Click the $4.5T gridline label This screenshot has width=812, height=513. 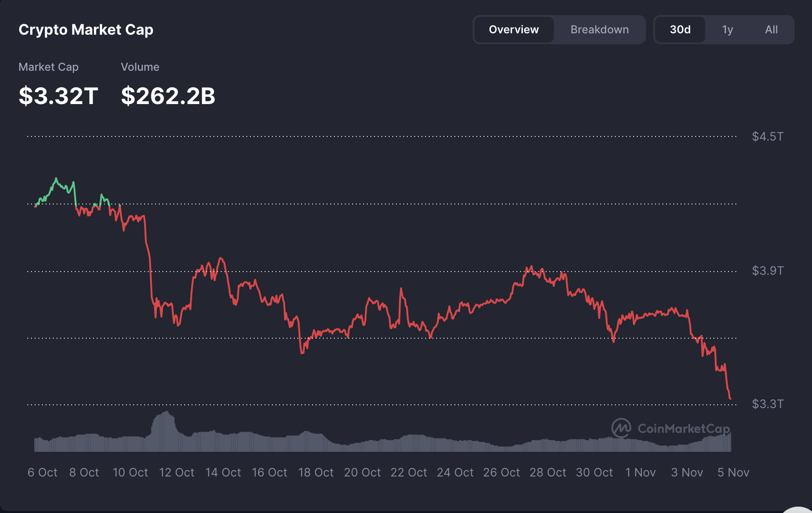pos(768,136)
